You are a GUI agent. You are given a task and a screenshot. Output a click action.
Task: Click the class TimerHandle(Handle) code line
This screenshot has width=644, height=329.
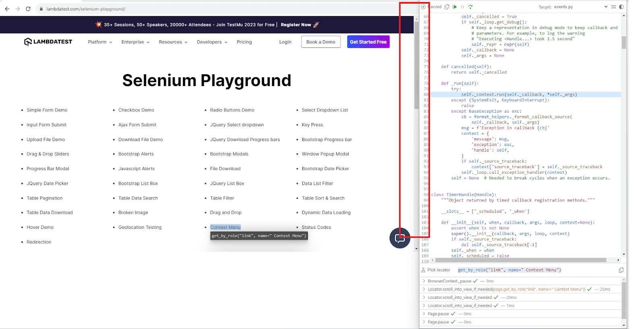pos(464,195)
